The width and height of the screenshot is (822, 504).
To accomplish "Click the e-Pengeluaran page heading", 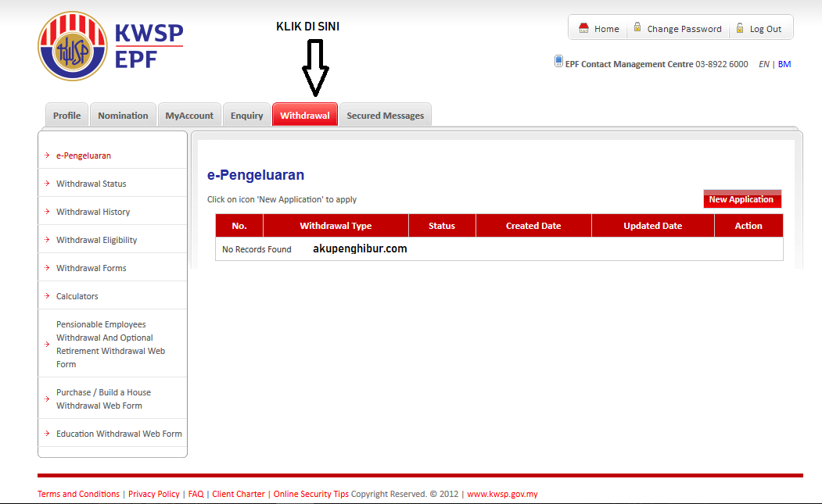I will click(256, 175).
